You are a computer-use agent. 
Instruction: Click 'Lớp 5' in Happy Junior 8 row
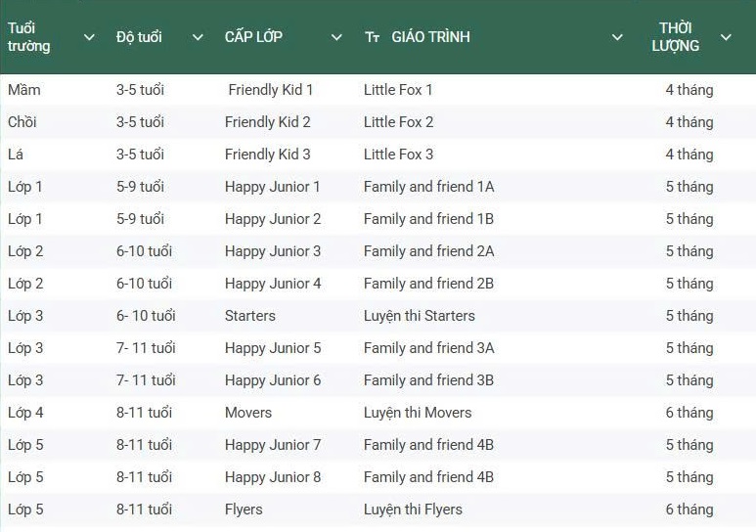[x=25, y=477]
